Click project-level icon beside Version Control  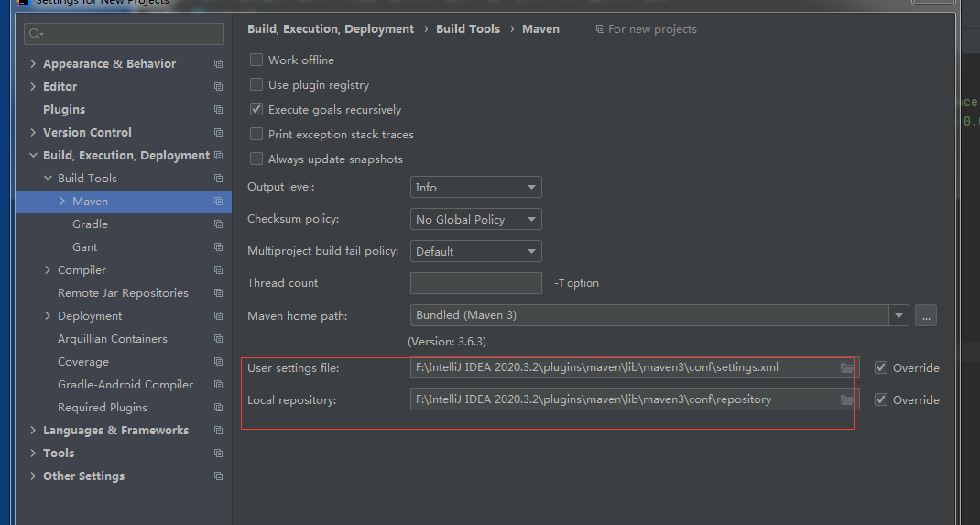pyautogui.click(x=218, y=133)
